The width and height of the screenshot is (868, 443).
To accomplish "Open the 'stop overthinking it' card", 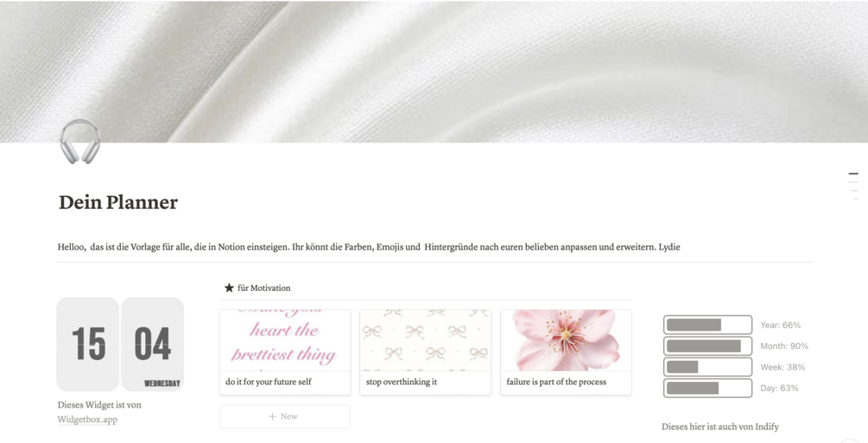I will [x=425, y=352].
